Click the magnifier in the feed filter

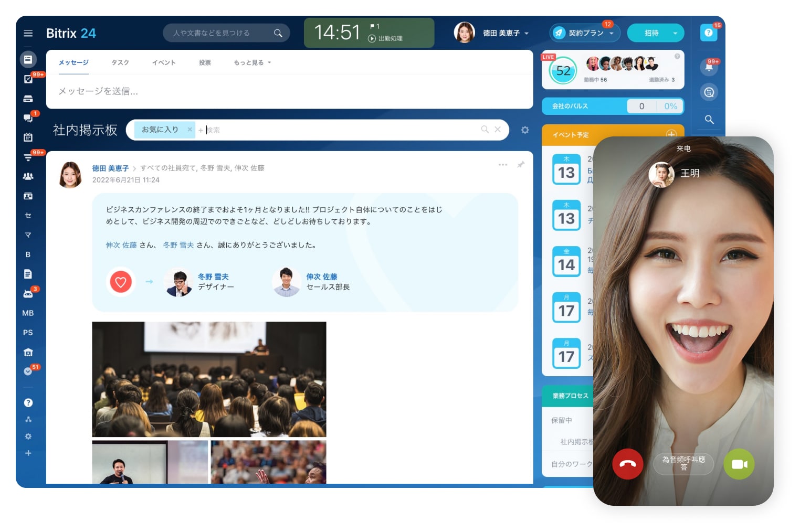pyautogui.click(x=485, y=130)
